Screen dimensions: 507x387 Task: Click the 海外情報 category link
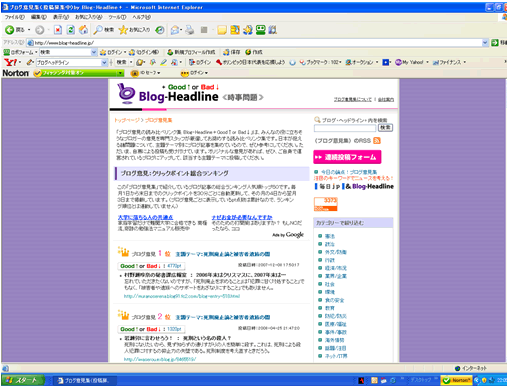[334, 340]
